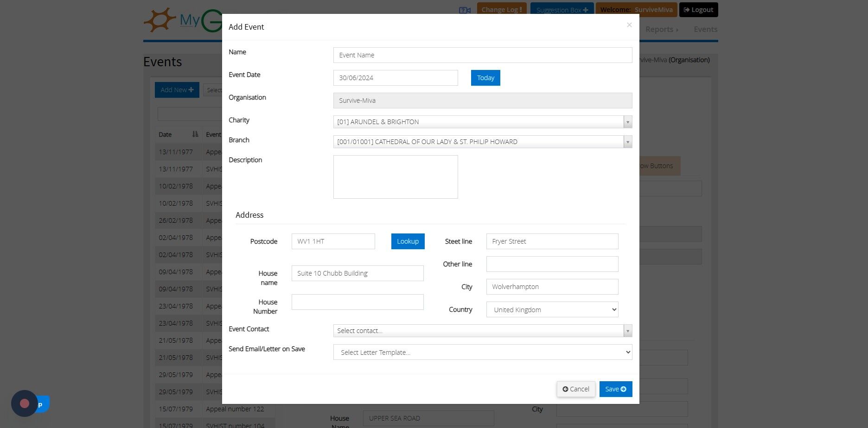The height and width of the screenshot is (428, 868).
Task: Set the date with the Today button
Action: click(x=485, y=78)
